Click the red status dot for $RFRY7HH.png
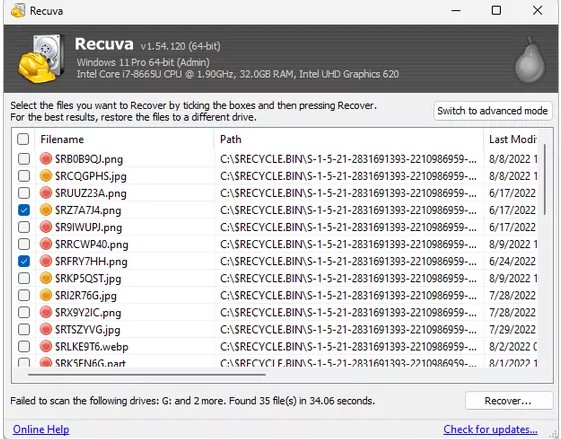This screenshot has height=439, width=561. [46, 261]
